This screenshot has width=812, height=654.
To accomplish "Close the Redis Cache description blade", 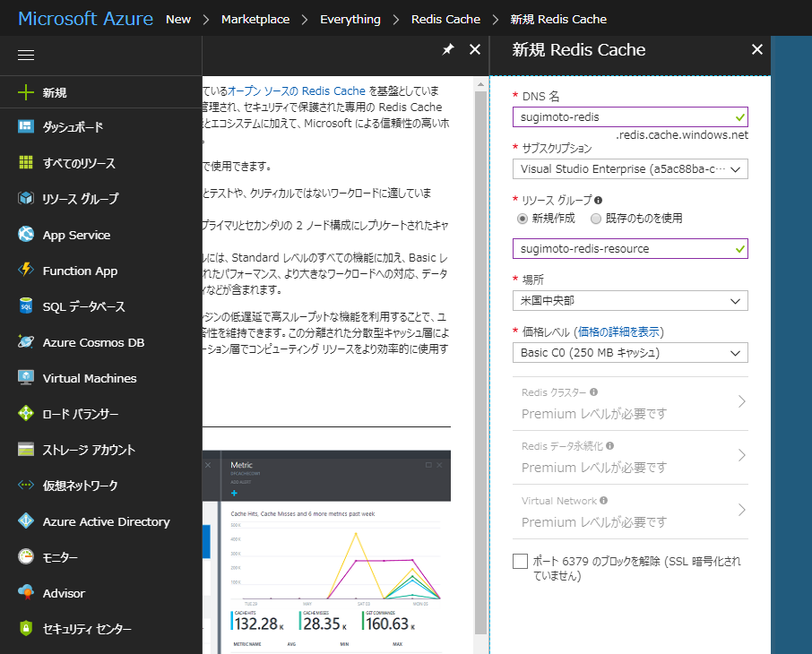I will tap(475, 49).
